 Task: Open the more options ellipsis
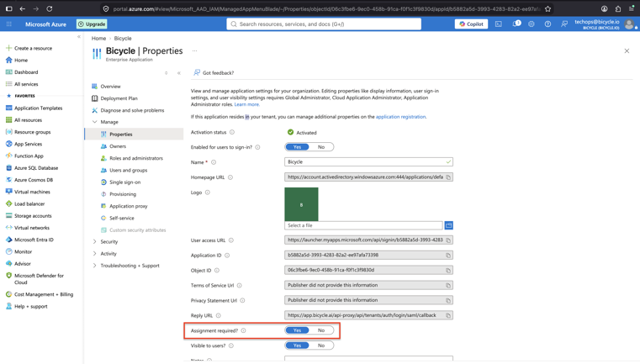coord(195,51)
